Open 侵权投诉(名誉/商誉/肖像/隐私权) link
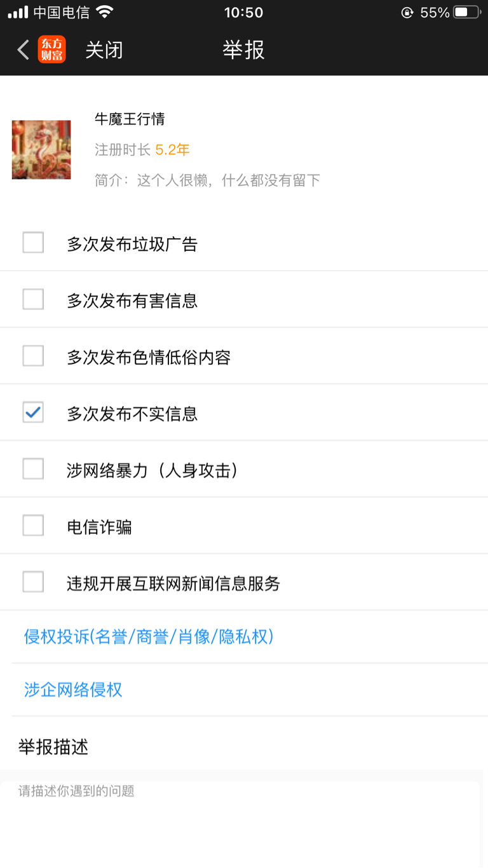488x868 pixels. coord(149,637)
